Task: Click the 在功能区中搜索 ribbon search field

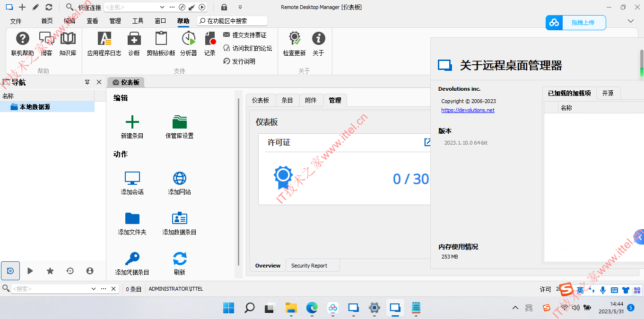Action: (x=232, y=21)
